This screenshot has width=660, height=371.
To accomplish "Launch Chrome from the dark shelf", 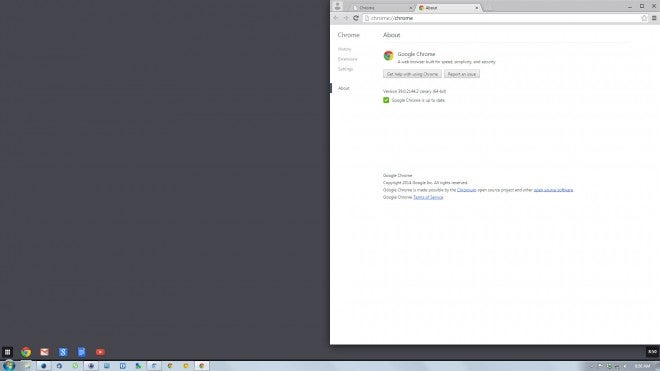I will click(x=26, y=352).
